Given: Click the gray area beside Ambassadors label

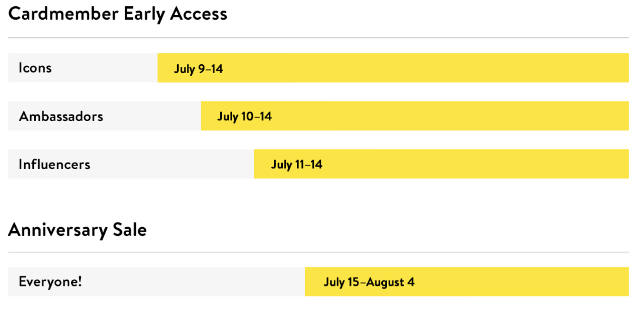Looking at the screenshot, I should coord(153,116).
